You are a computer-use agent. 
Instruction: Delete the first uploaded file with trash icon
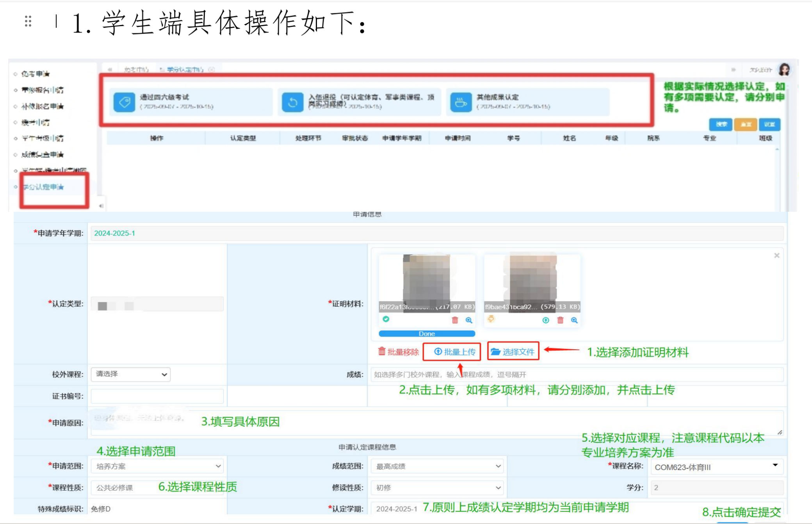coord(455,320)
